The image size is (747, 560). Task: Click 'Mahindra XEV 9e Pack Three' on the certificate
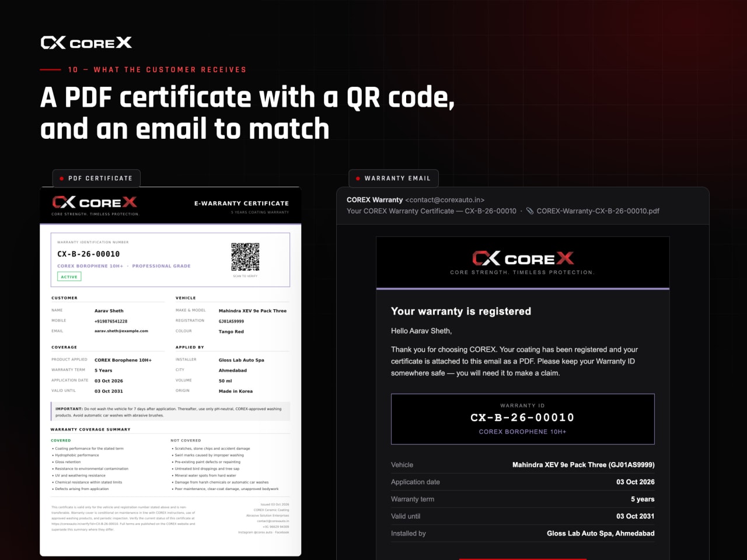pyautogui.click(x=253, y=311)
